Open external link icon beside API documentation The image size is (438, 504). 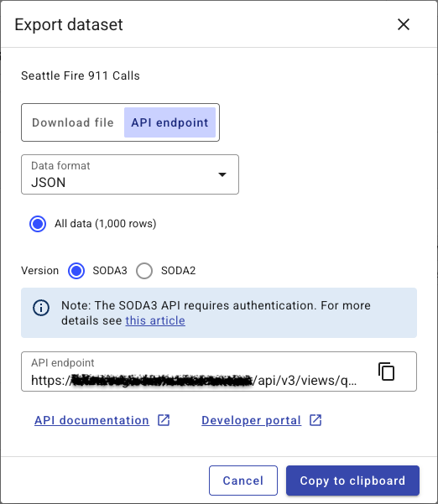click(x=164, y=420)
